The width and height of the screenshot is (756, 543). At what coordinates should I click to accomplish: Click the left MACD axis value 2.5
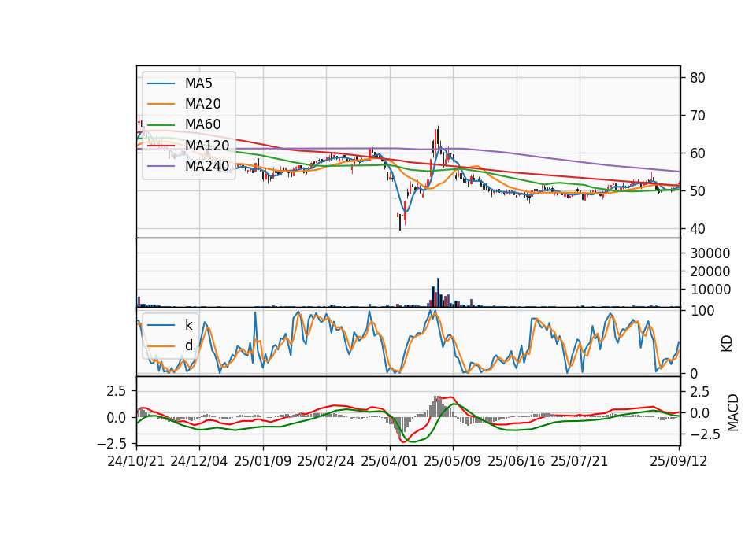(117, 391)
